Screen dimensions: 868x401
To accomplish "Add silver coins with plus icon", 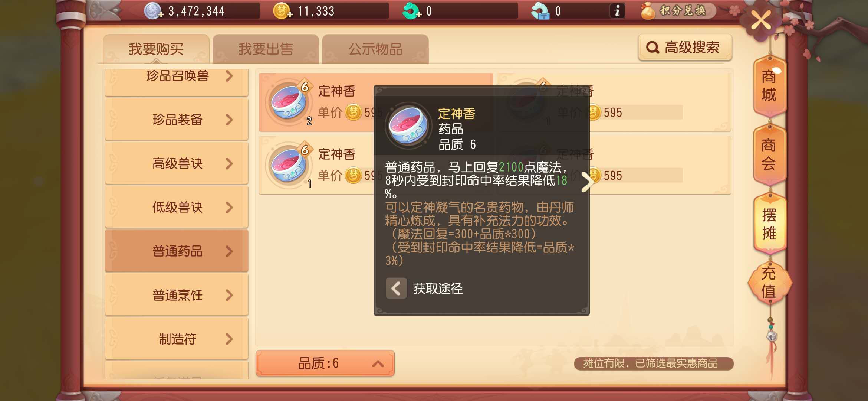I will pyautogui.click(x=154, y=11).
